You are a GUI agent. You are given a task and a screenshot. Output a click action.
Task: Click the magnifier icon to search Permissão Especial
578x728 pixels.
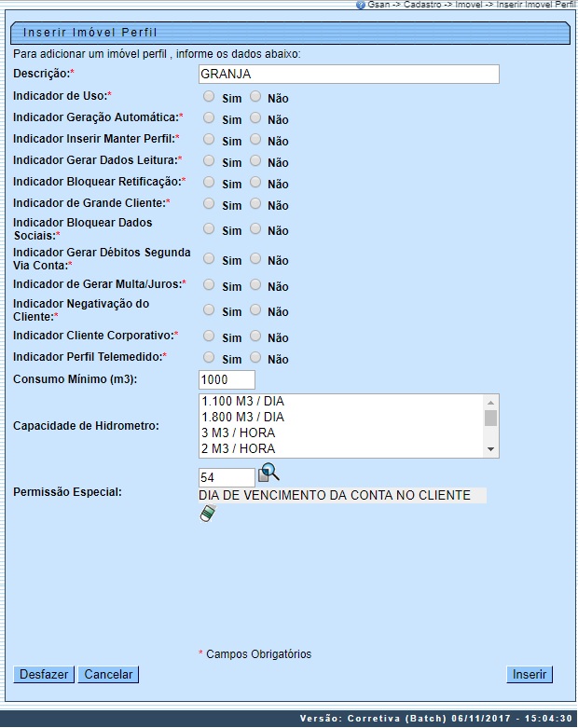pyautogui.click(x=268, y=473)
